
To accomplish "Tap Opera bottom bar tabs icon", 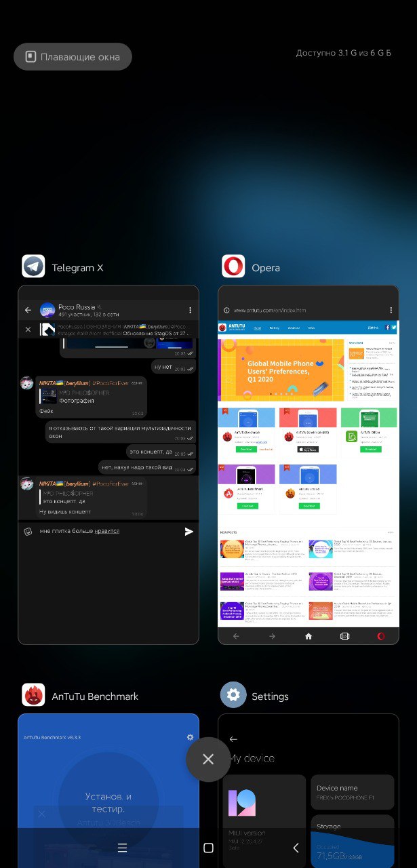I will (344, 636).
